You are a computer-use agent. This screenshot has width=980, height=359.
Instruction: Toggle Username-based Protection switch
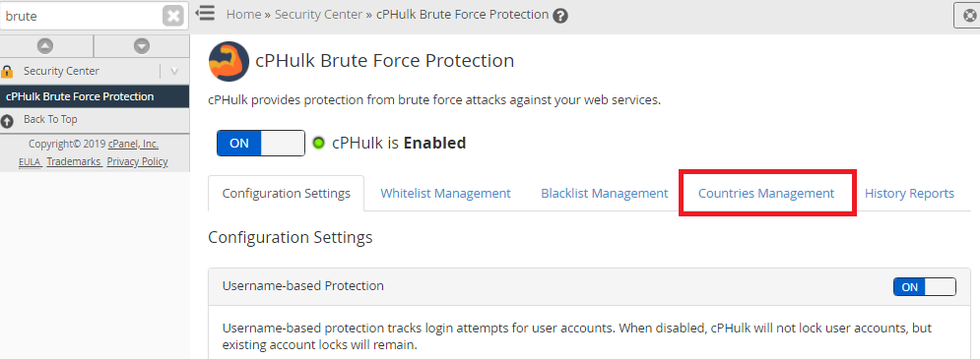[x=925, y=286]
